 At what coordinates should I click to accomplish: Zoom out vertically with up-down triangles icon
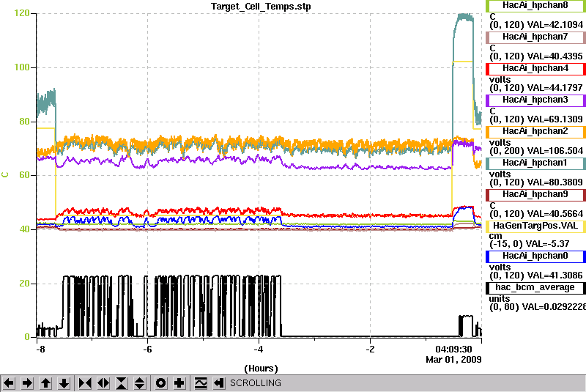click(x=140, y=383)
